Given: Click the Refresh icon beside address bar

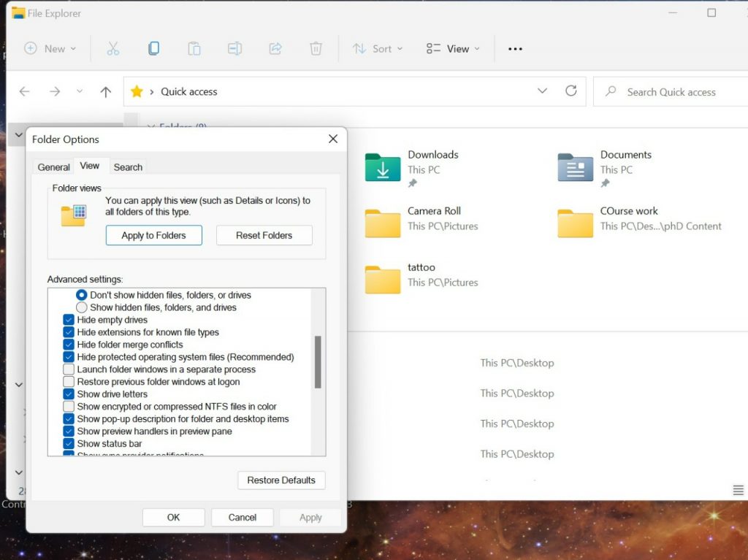Looking at the screenshot, I should pos(571,91).
